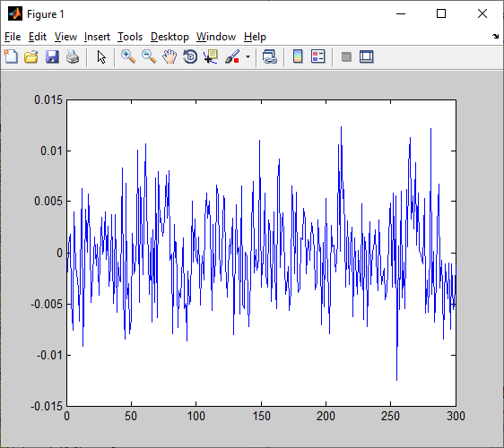504x448 pixels.
Task: Click the Link Plot icon
Action: coord(270,56)
